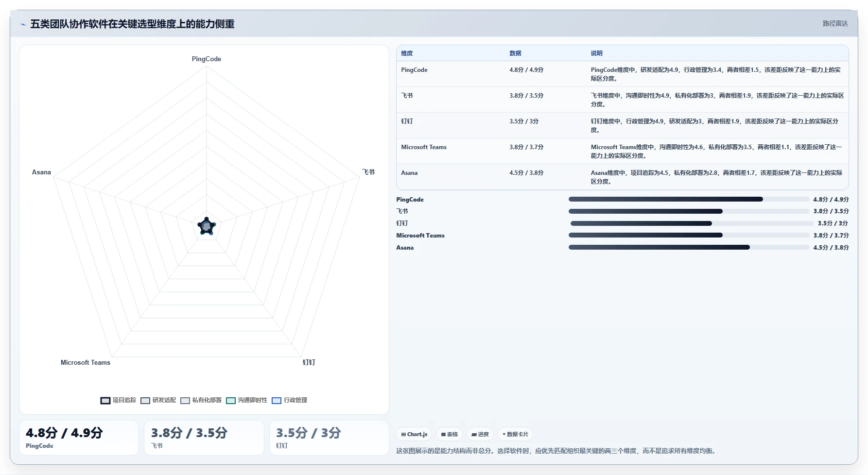Screen dimensions: 868x475
Task: Click the 4.8分 / 4.9分 table cell
Action: 526,70
